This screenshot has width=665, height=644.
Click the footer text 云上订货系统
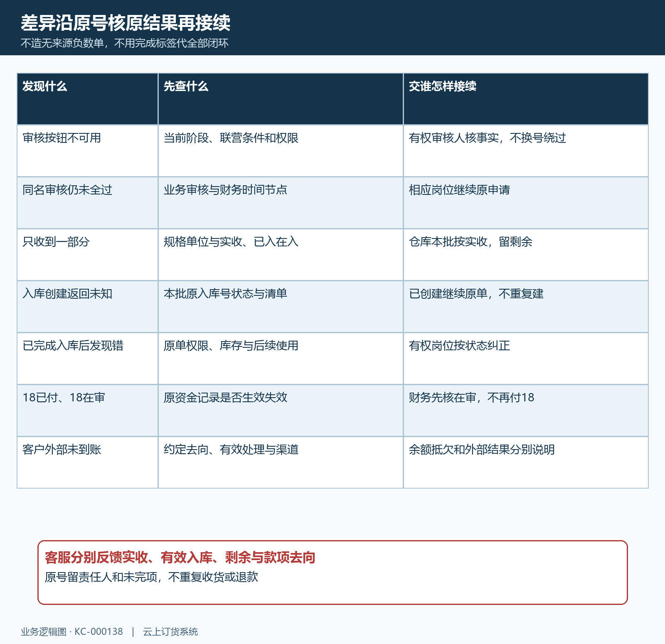[170, 632]
